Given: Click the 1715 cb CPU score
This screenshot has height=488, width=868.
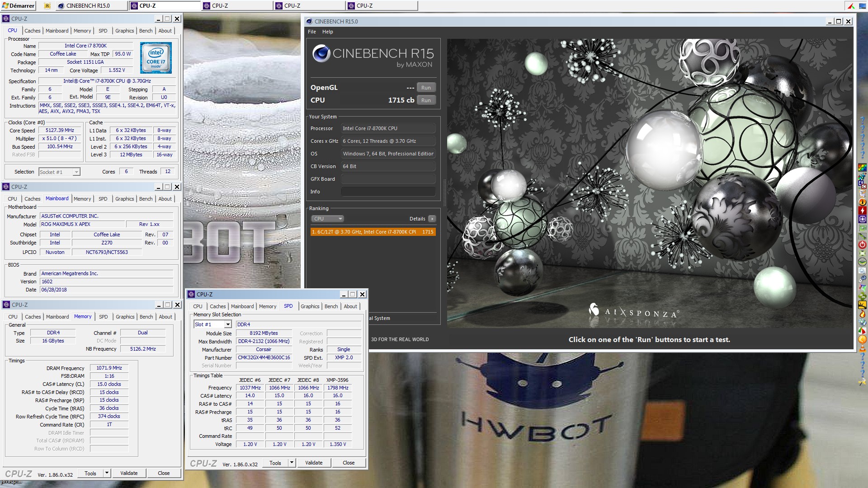Looking at the screenshot, I should coord(401,100).
